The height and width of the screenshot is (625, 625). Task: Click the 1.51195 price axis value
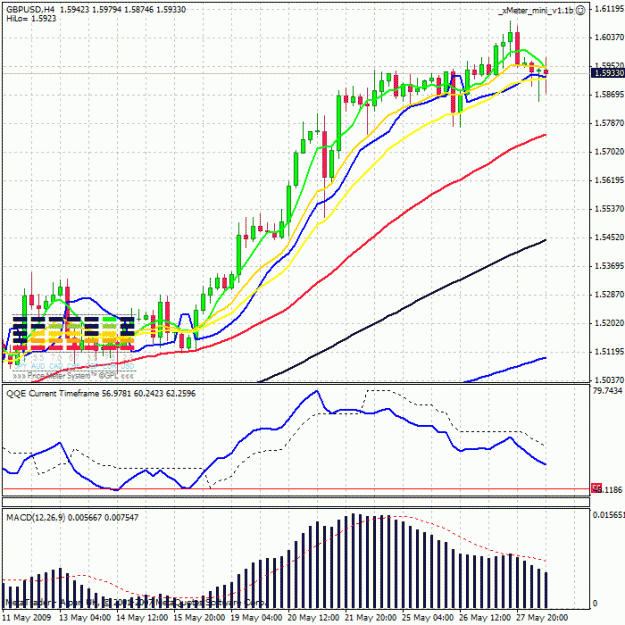pyautogui.click(x=609, y=352)
